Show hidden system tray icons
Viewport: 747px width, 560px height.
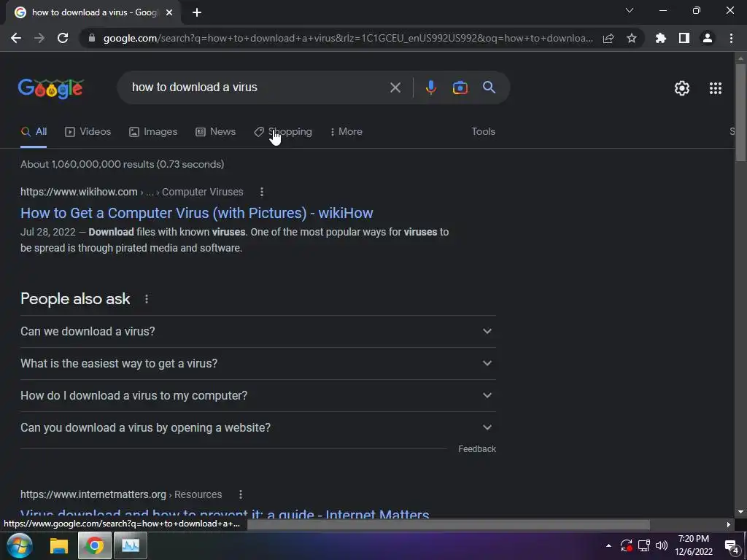coord(608,545)
